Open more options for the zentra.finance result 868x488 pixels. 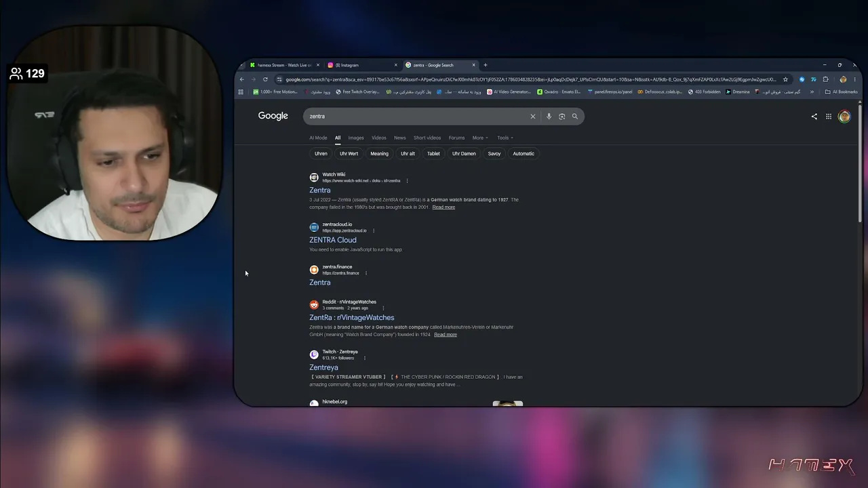click(x=366, y=273)
